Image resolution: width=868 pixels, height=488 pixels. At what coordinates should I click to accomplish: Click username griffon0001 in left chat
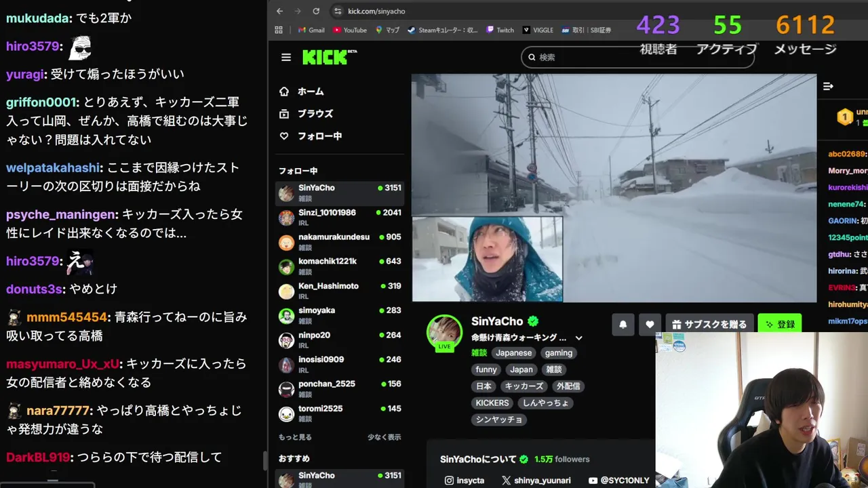click(x=42, y=102)
